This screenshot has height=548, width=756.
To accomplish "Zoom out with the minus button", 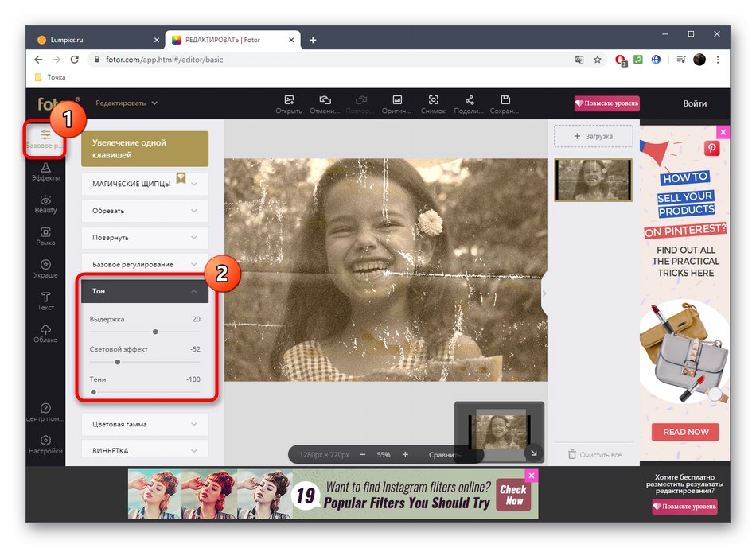I will (x=362, y=454).
